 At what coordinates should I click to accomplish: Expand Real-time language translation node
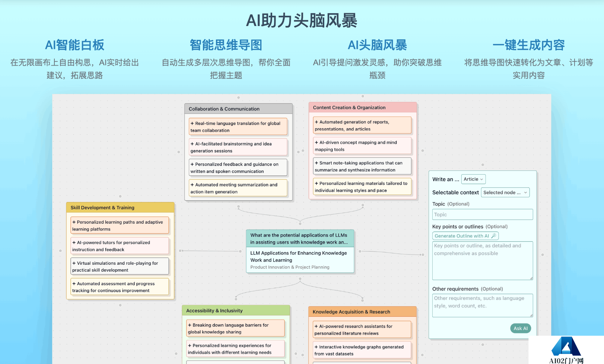(x=192, y=123)
